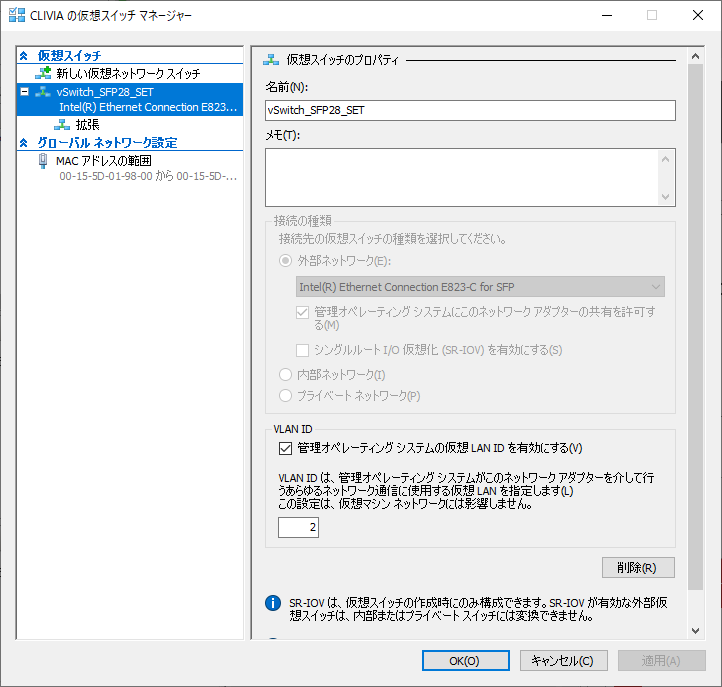Screen dimensions: 722x687
Task: Click the virtual switch manager title bar icon
Action: click(17, 15)
